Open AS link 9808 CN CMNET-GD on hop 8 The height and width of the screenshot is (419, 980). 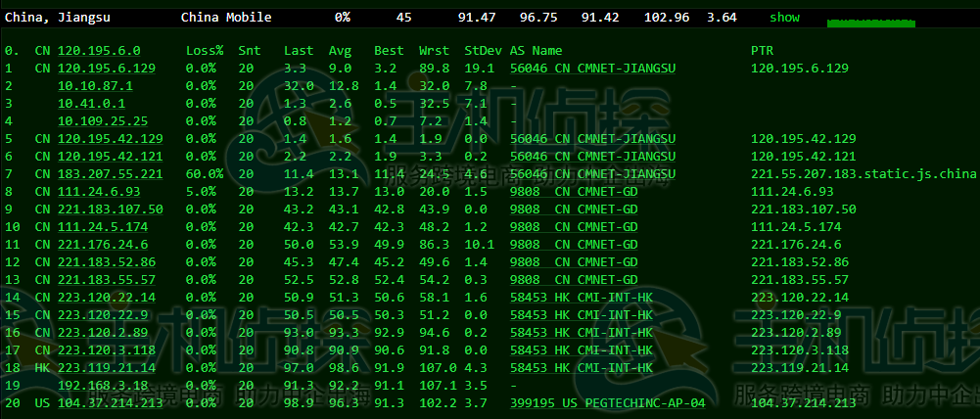(x=574, y=191)
